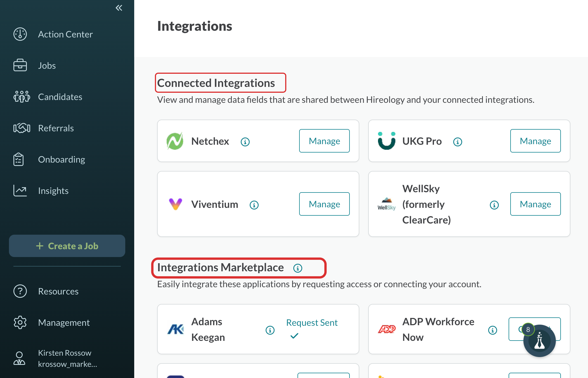The height and width of the screenshot is (378, 588).
Task: Click the WellSky logo
Action: tap(387, 204)
